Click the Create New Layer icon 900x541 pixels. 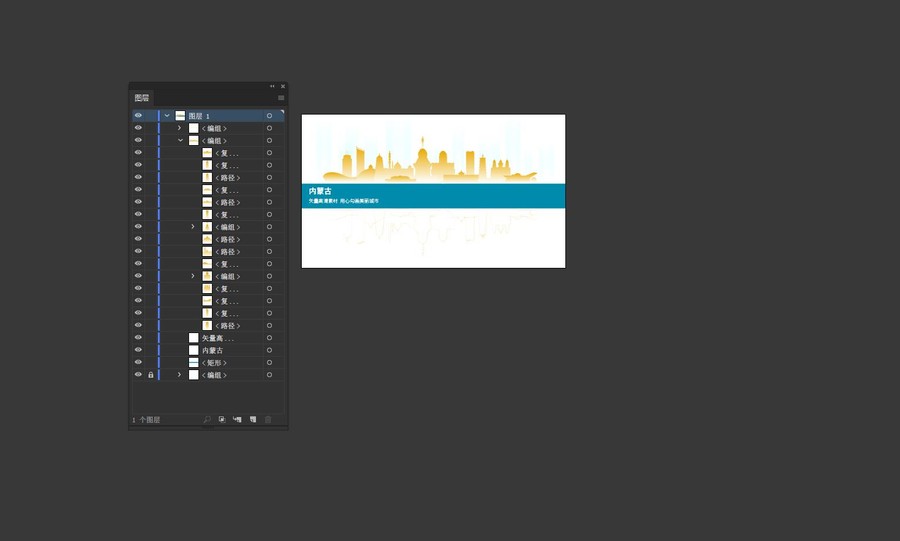pyautogui.click(x=253, y=420)
